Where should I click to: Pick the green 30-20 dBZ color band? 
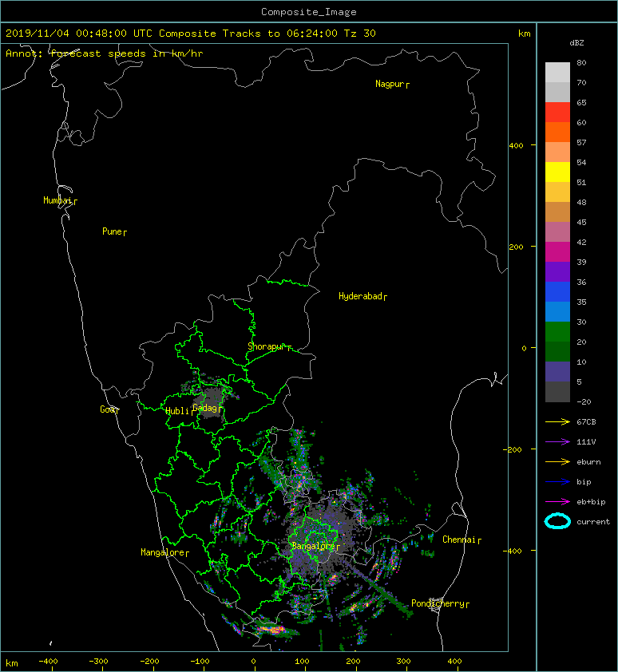pyautogui.click(x=557, y=332)
